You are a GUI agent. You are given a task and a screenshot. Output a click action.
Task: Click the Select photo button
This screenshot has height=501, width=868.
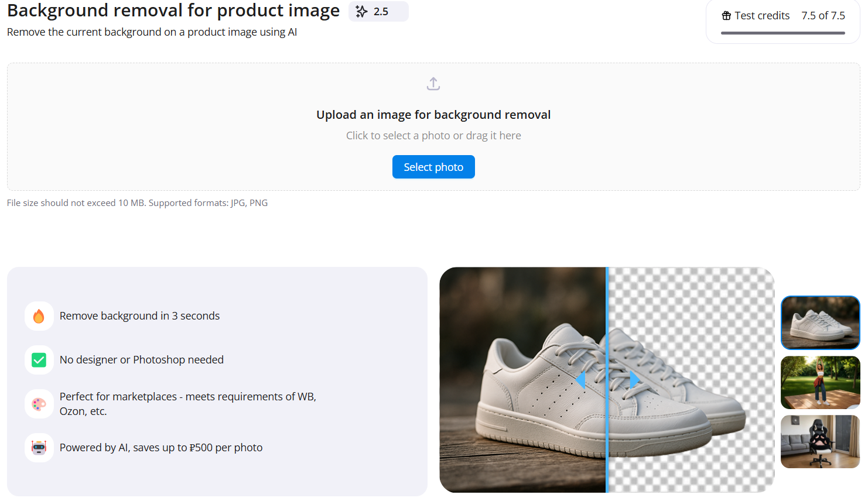click(x=433, y=167)
